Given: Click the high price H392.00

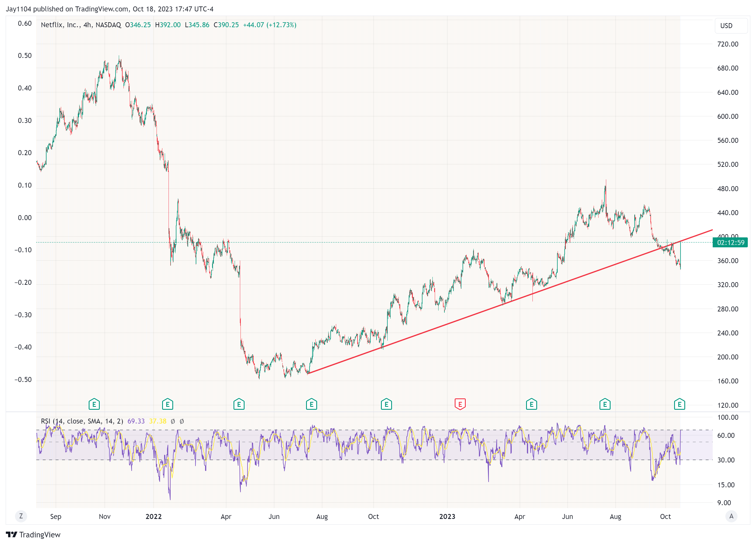Looking at the screenshot, I should click(168, 25).
